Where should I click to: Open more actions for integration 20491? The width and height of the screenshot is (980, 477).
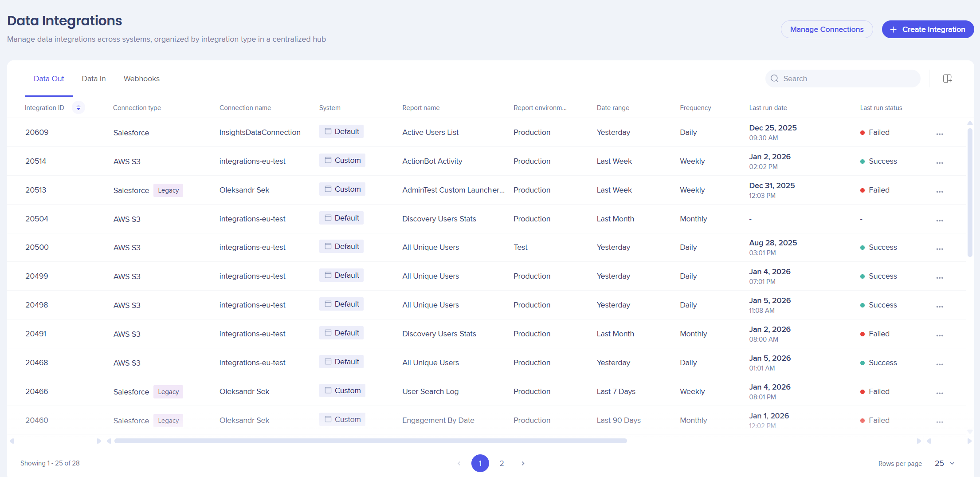tap(939, 335)
